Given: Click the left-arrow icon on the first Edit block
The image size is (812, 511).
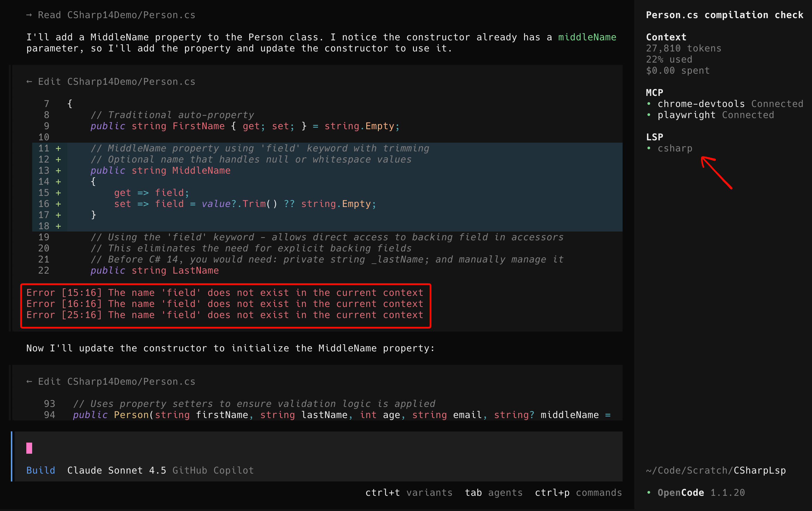Looking at the screenshot, I should (29, 81).
